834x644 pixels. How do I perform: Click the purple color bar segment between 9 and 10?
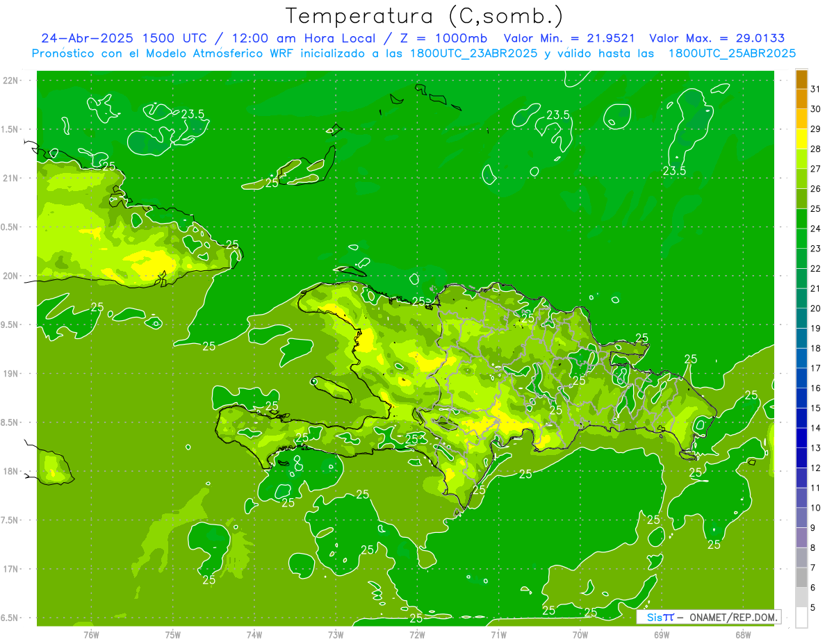coord(801,518)
